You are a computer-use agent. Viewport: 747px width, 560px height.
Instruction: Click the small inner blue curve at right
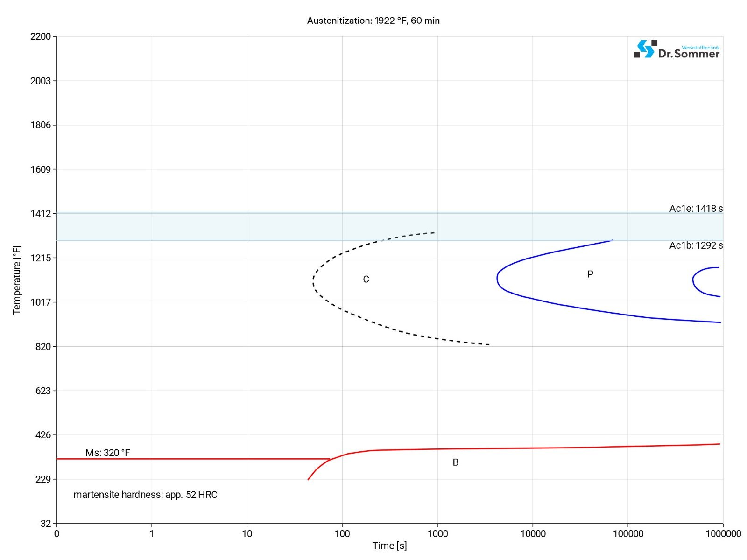coord(693,280)
